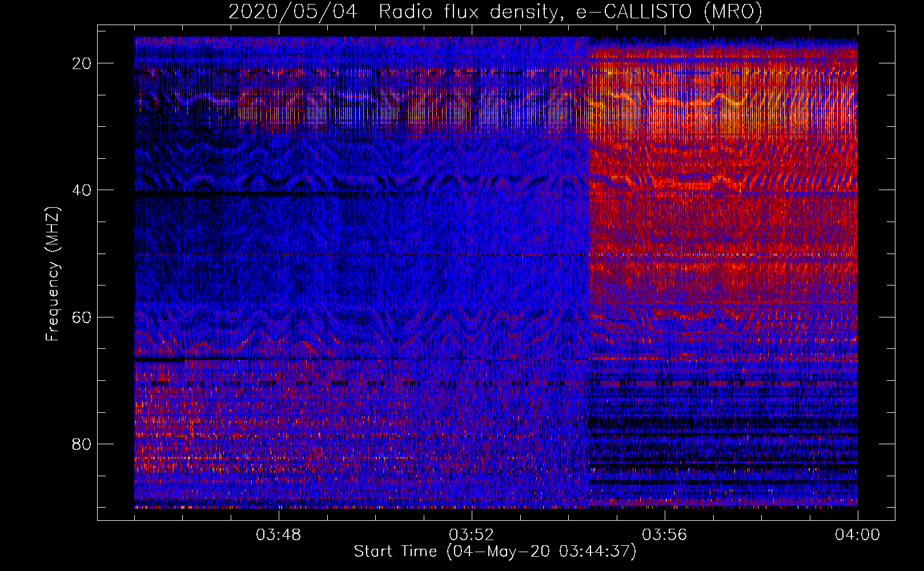
Task: Click the plot title mentioning e-CALLISTO (MRO)
Action: (x=495, y=12)
